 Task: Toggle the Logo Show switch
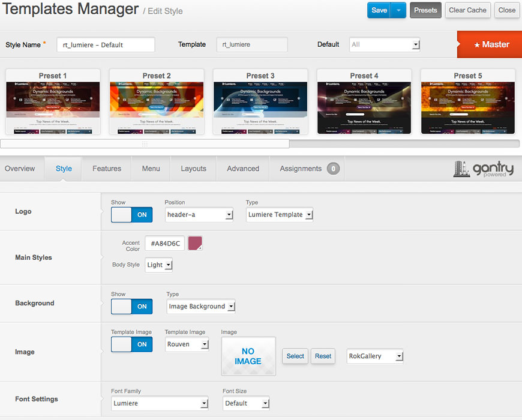tap(132, 215)
